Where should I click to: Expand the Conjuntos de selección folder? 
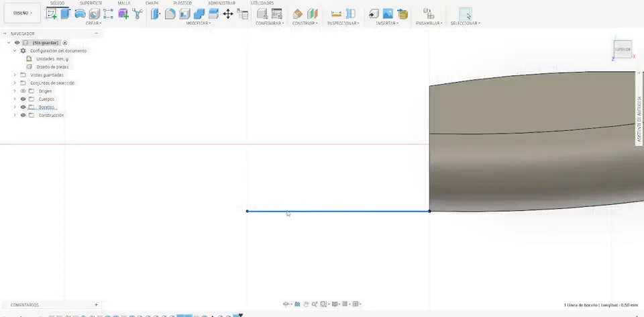(15, 83)
